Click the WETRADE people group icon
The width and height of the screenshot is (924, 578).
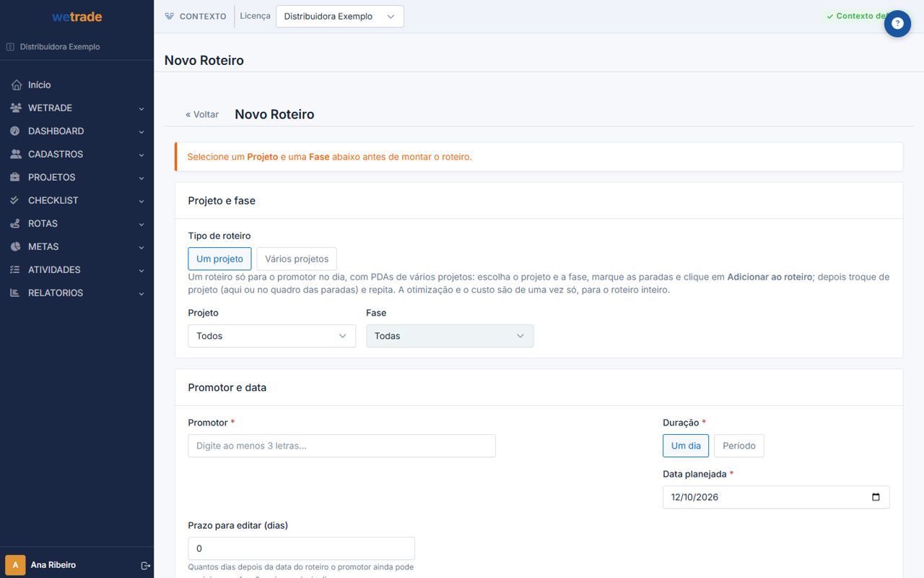tap(16, 108)
